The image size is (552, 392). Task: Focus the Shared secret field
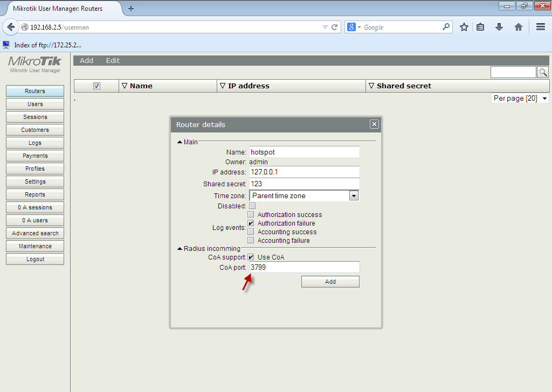point(305,184)
